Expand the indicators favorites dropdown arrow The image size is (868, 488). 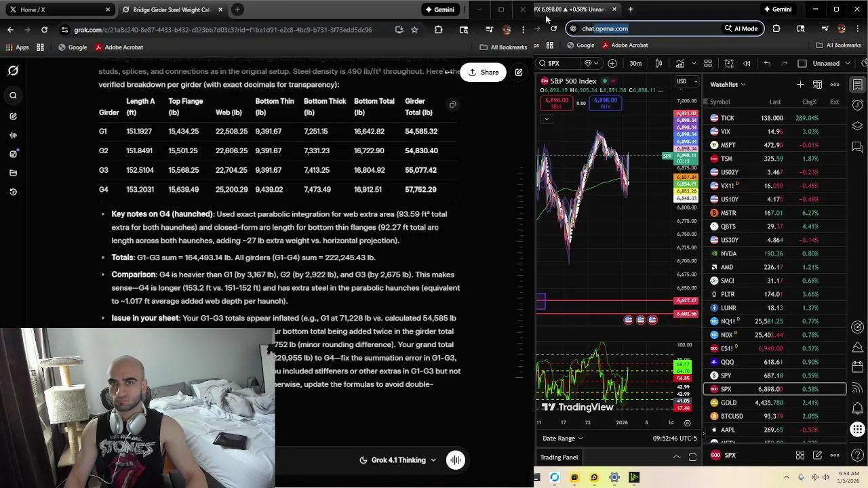tap(692, 63)
